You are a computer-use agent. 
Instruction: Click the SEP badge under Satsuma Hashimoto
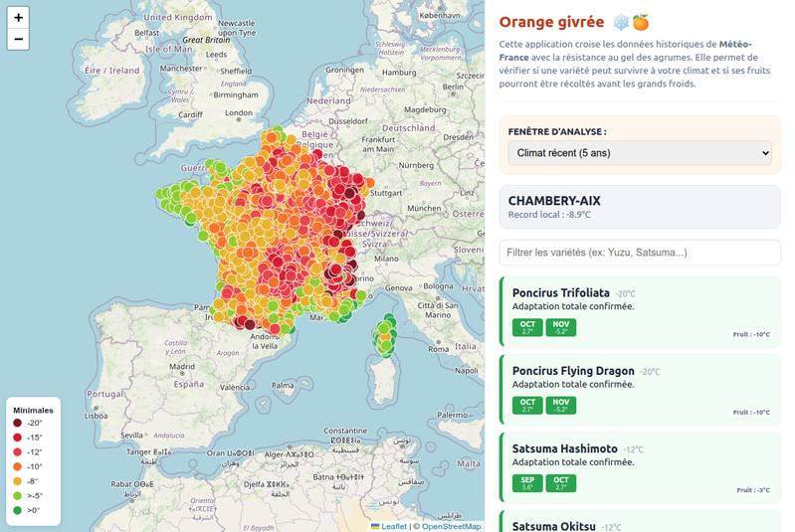point(527,483)
